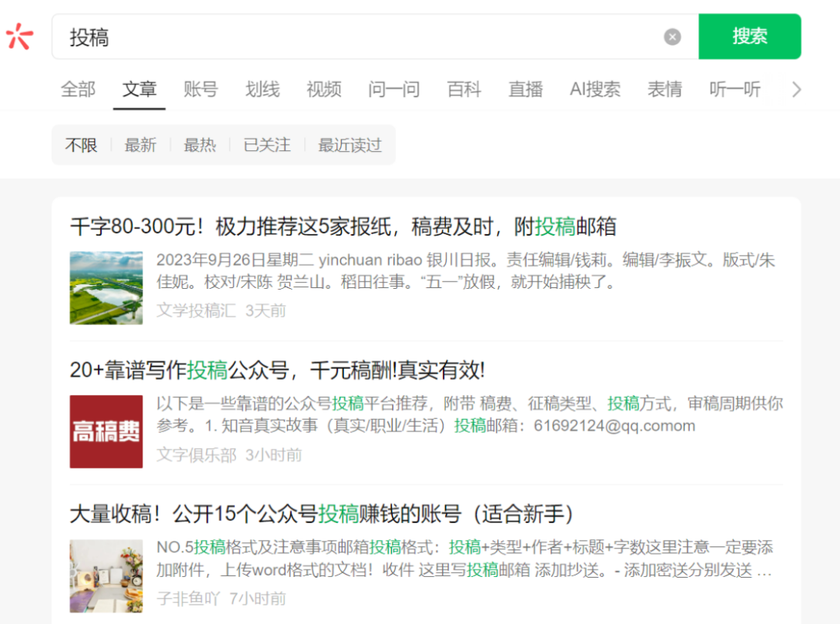Click the green 搜索 button
Screen dimensions: 840x624
point(749,36)
